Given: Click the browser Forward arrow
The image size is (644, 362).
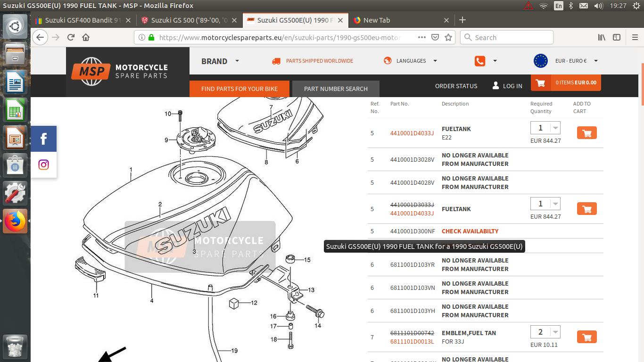Looking at the screenshot, I should point(56,37).
